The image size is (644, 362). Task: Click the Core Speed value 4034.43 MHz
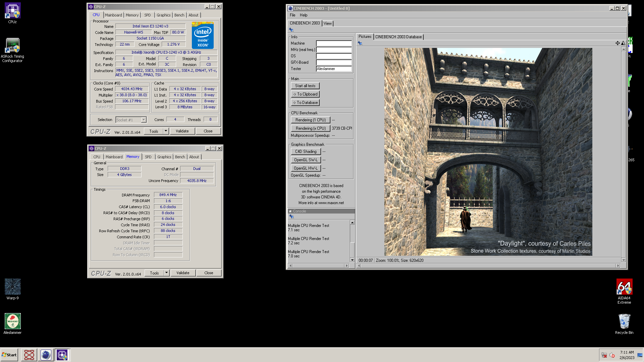tap(132, 89)
